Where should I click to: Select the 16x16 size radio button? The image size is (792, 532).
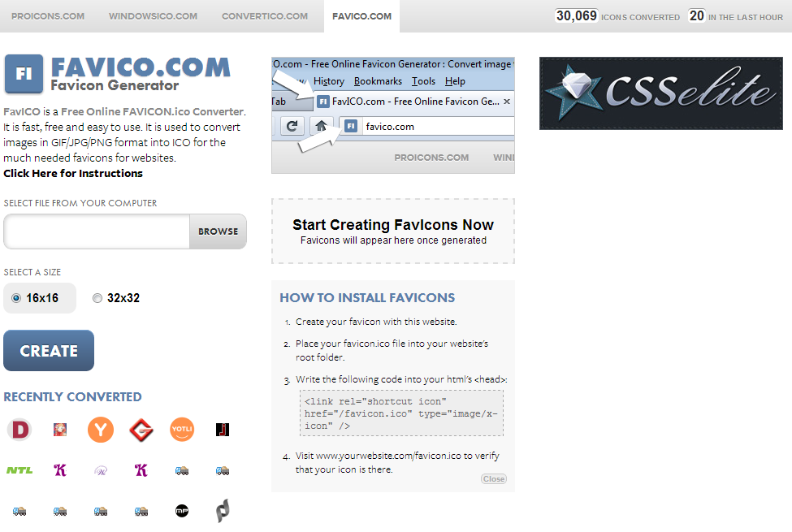pos(16,298)
